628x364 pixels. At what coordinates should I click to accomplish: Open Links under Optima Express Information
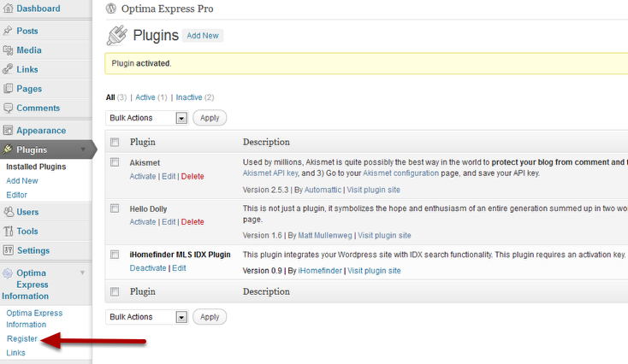pyautogui.click(x=15, y=353)
